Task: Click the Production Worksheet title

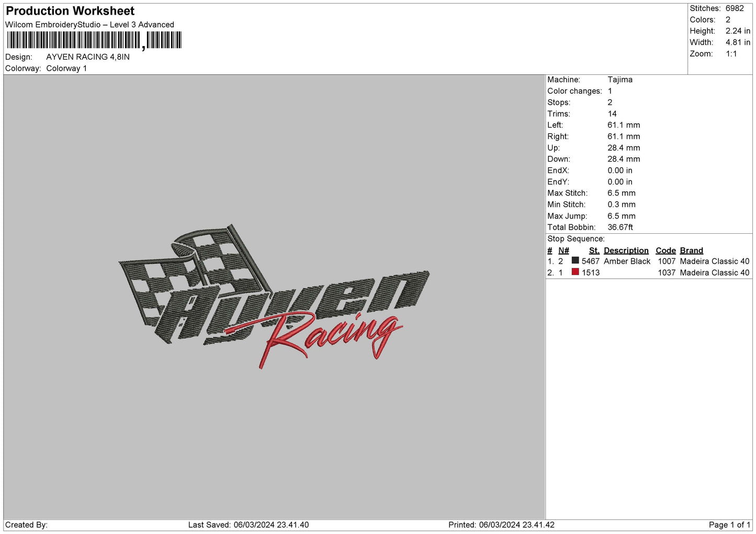Action: (x=70, y=11)
